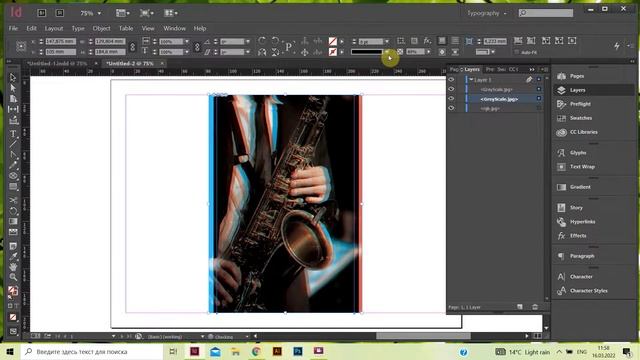The image size is (640, 360).
Task: Click the reference point locator grid
Action: [x=21, y=47]
